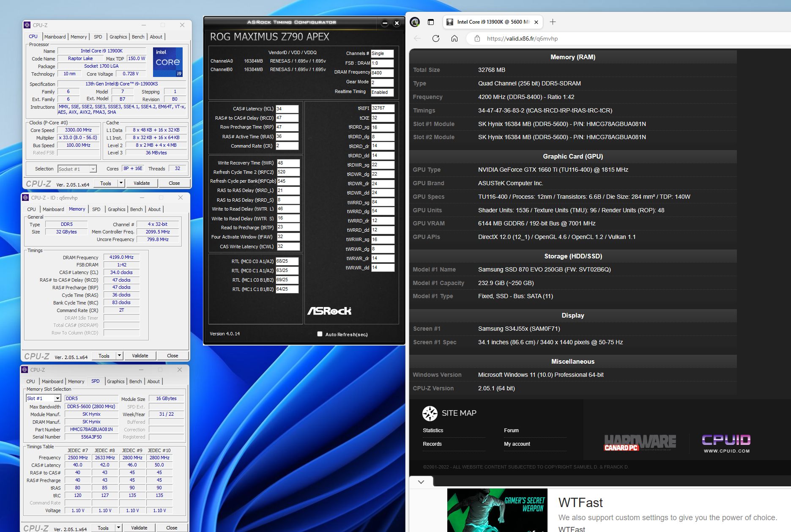Open the Canard PC Hardware logo link
The image size is (791, 532).
[x=640, y=443]
